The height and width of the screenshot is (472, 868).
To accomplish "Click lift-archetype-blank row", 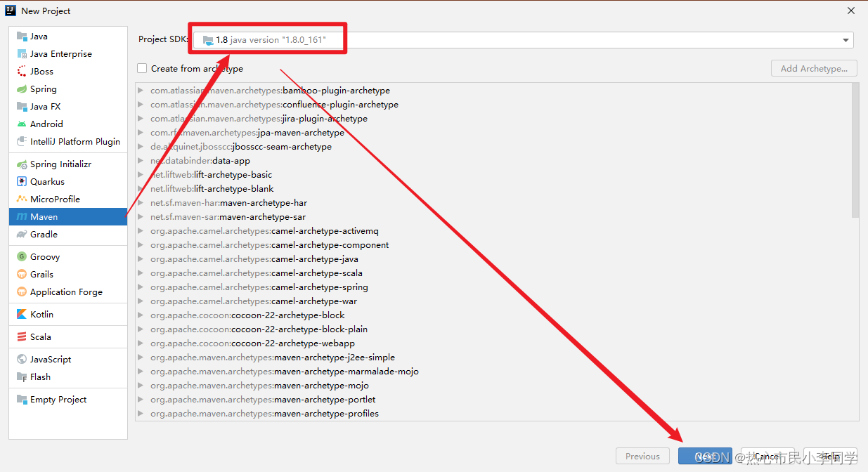I will coord(493,189).
